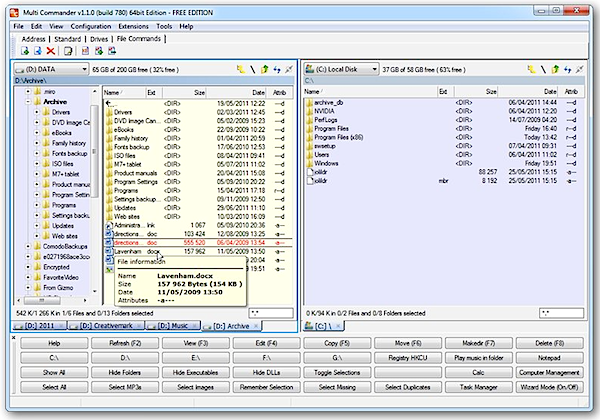Click the red X delete toolbar icon
This screenshot has height=420, width=600.
pyautogui.click(x=50, y=50)
